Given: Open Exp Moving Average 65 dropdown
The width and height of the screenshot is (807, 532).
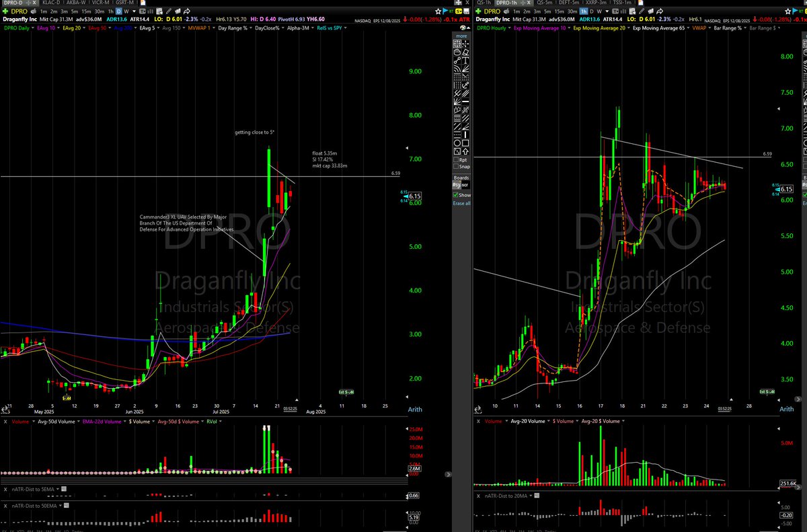Looking at the screenshot, I should coord(688,28).
